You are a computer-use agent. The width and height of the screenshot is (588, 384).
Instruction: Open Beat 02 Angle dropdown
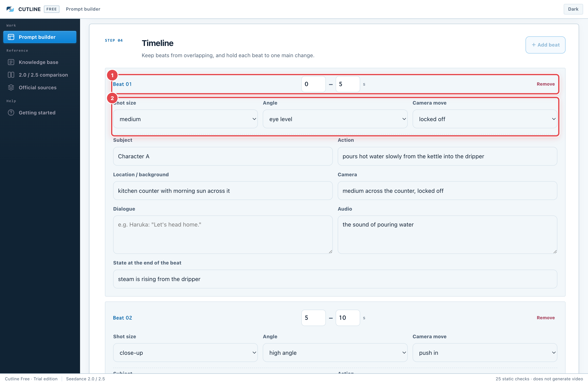pyautogui.click(x=335, y=353)
